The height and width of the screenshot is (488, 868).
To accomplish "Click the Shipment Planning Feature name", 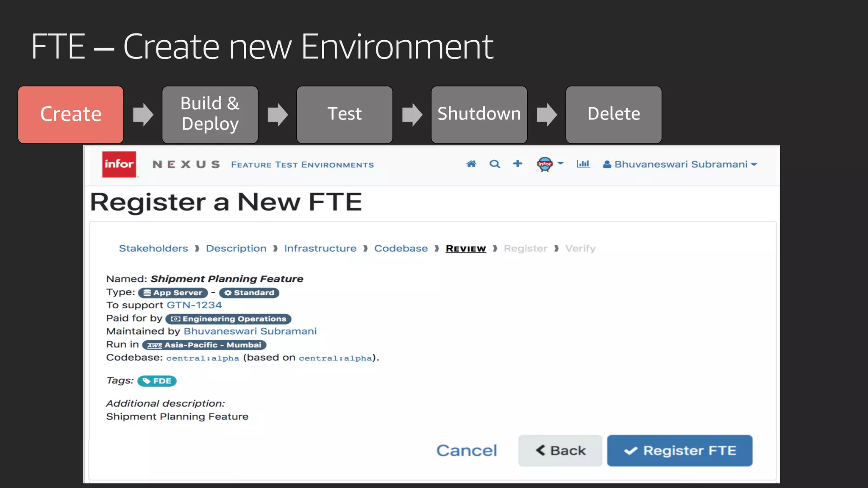I will click(227, 279).
